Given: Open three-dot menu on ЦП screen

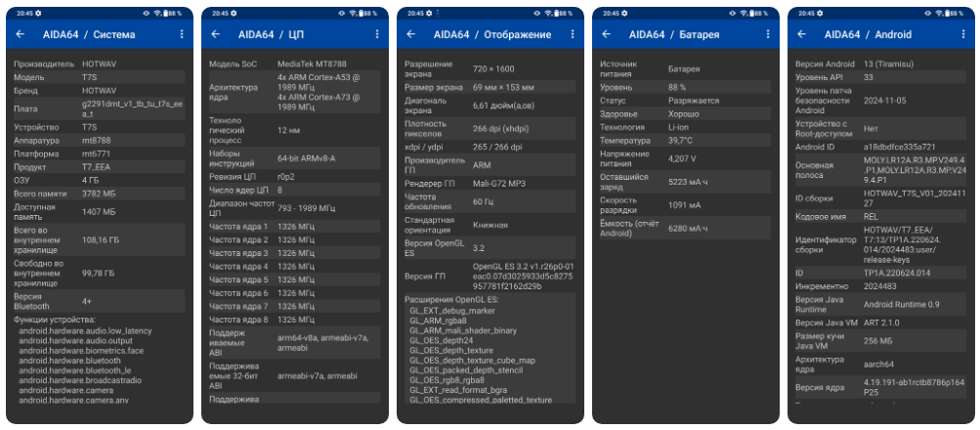Looking at the screenshot, I should pos(377,34).
